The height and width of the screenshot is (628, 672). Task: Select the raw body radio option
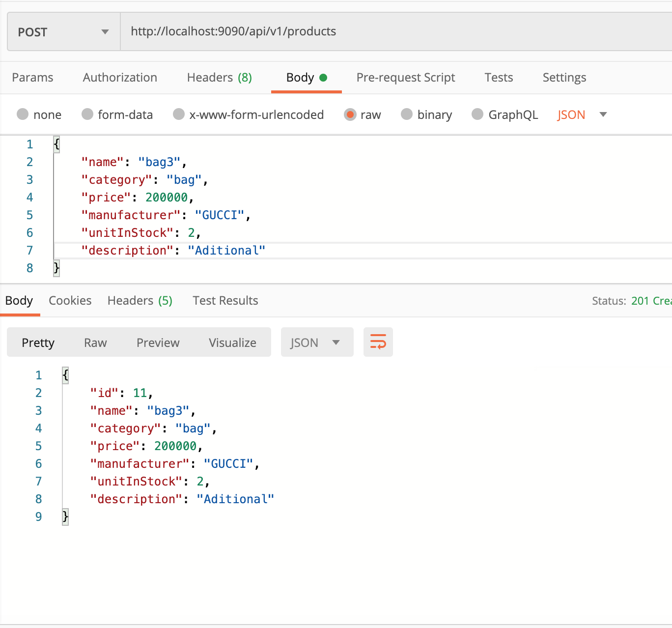point(350,114)
